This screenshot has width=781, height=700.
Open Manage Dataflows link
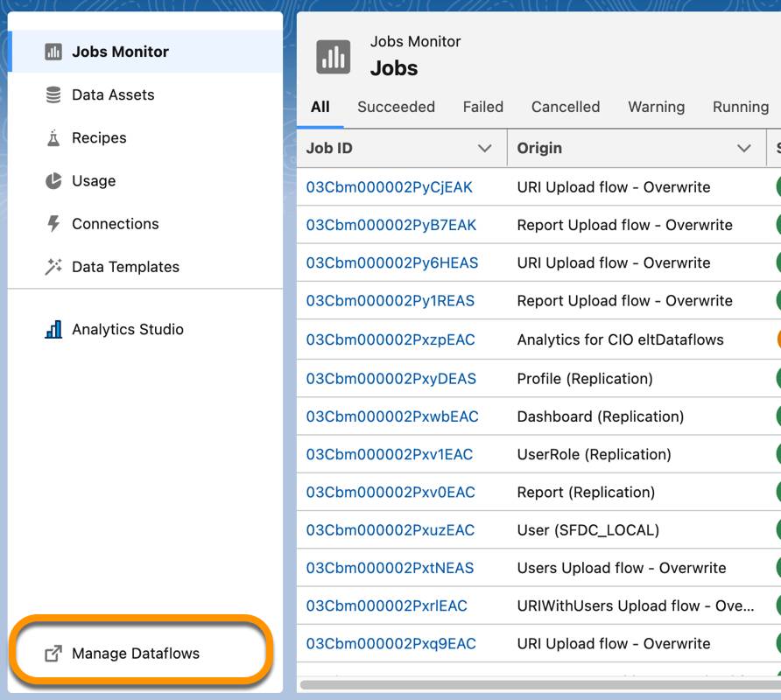coord(145,654)
